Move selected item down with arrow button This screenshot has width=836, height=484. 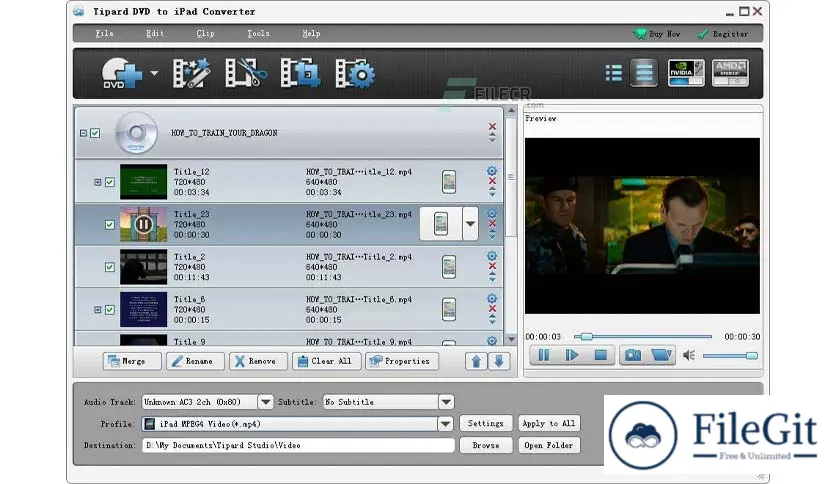coord(499,361)
